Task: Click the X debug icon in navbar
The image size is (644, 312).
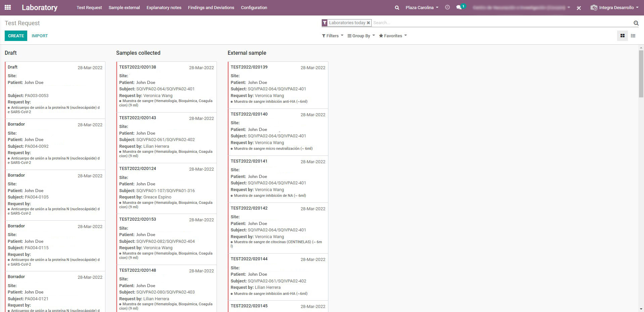Action: point(579,8)
